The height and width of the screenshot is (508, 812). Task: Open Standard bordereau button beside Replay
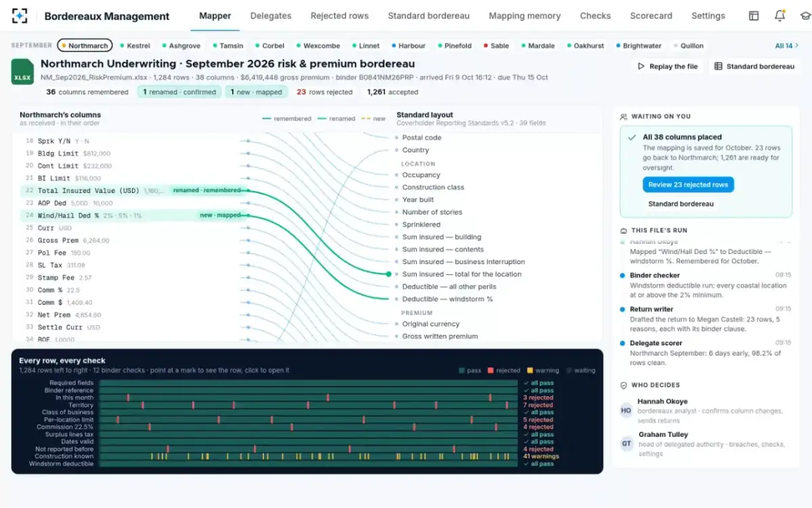pyautogui.click(x=754, y=66)
